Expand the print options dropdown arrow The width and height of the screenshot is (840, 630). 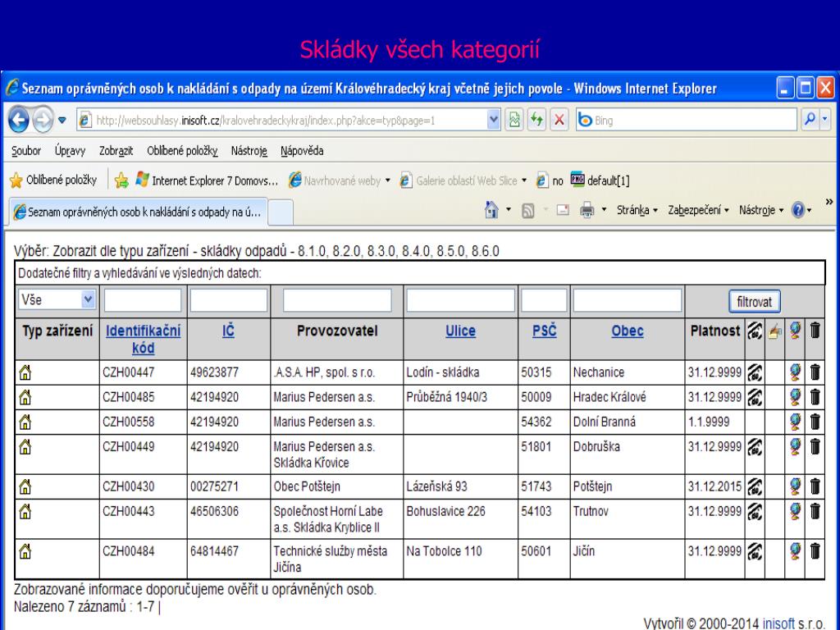pos(604,210)
